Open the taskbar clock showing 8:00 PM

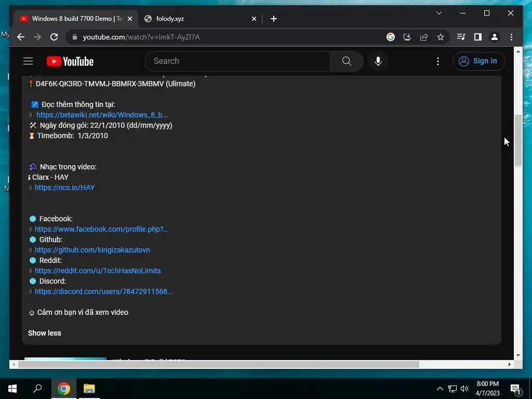(x=487, y=389)
